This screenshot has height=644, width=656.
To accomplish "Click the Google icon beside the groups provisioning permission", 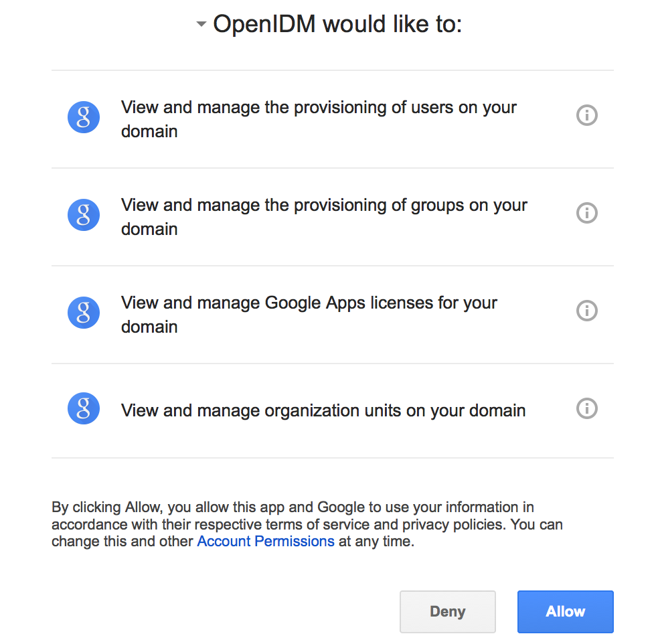I will [x=83, y=214].
